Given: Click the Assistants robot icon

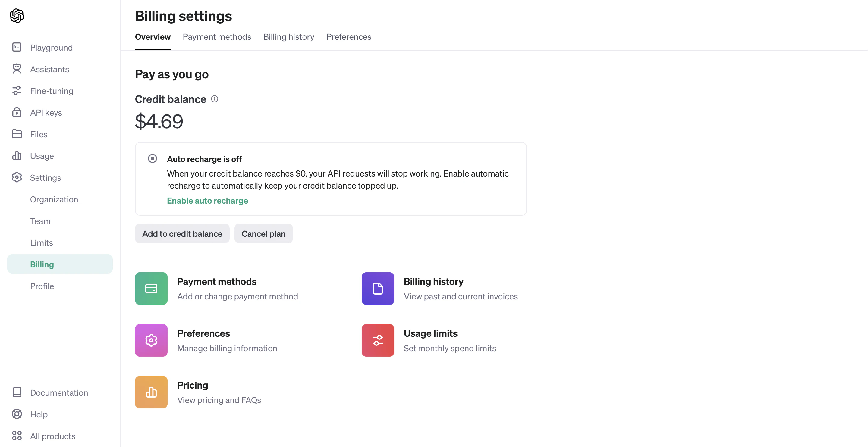Looking at the screenshot, I should tap(17, 69).
